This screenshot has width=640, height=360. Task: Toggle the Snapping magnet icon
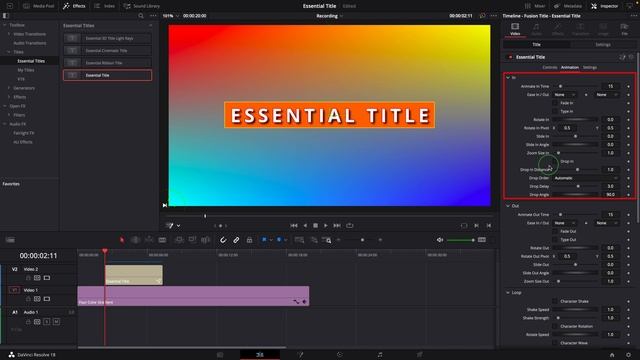pyautogui.click(x=223, y=240)
